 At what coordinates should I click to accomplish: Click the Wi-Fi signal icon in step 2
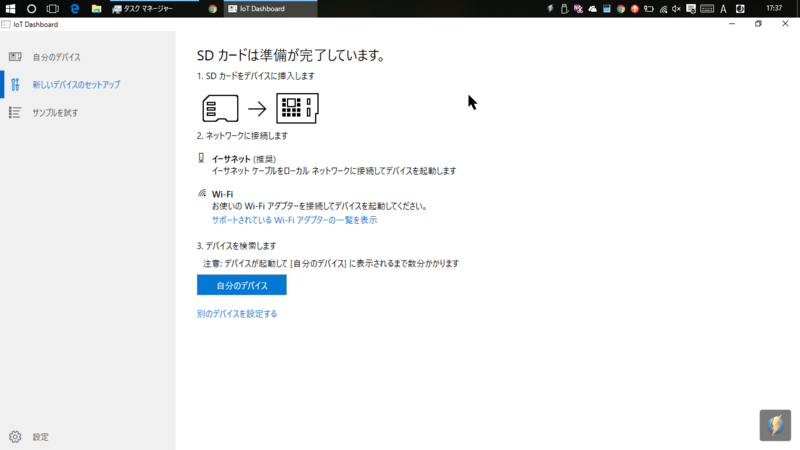coord(202,193)
